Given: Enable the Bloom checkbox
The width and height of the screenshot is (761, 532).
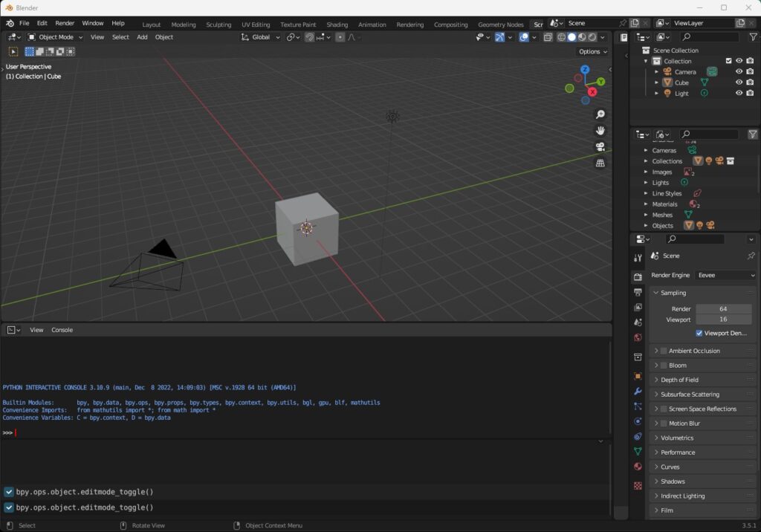Looking at the screenshot, I should pos(664,366).
